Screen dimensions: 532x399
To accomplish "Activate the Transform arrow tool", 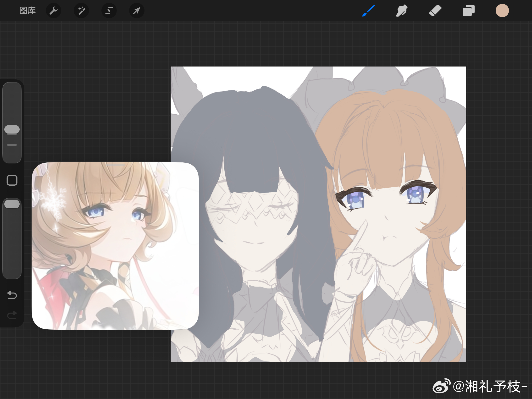I will click(137, 11).
